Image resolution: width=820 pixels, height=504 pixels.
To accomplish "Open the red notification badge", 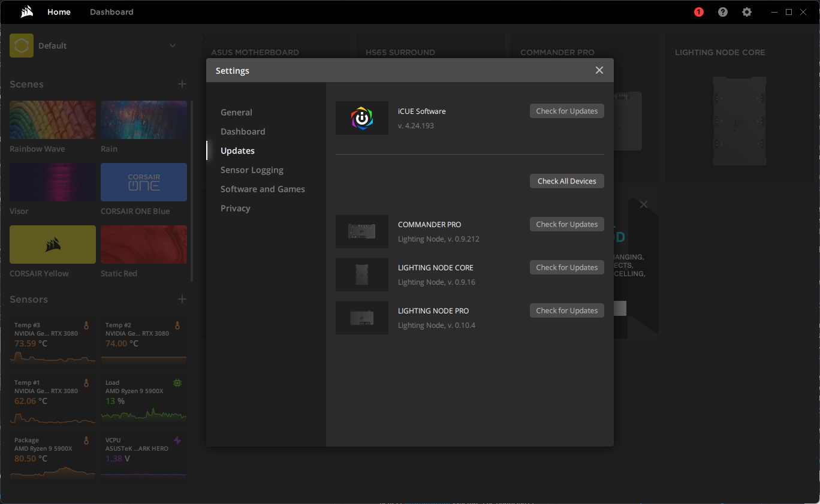I will pos(699,12).
